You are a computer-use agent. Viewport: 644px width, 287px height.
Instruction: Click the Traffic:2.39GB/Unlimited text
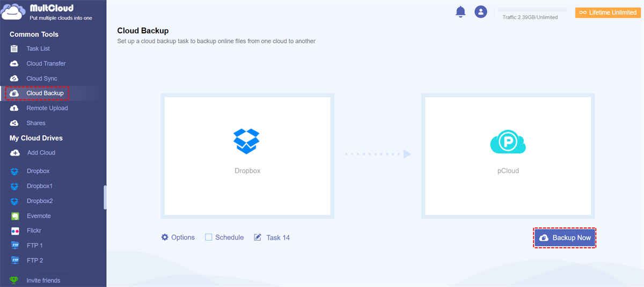530,18
